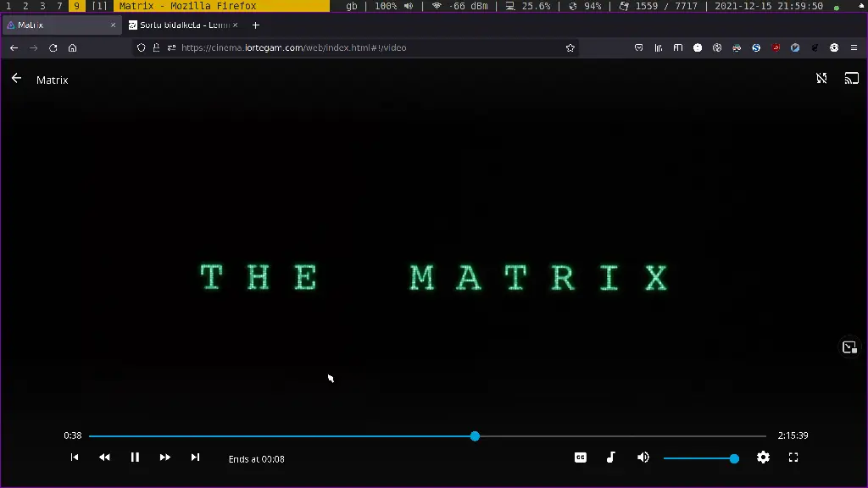Skip to next track in player
The height and width of the screenshot is (488, 868).
click(x=196, y=457)
